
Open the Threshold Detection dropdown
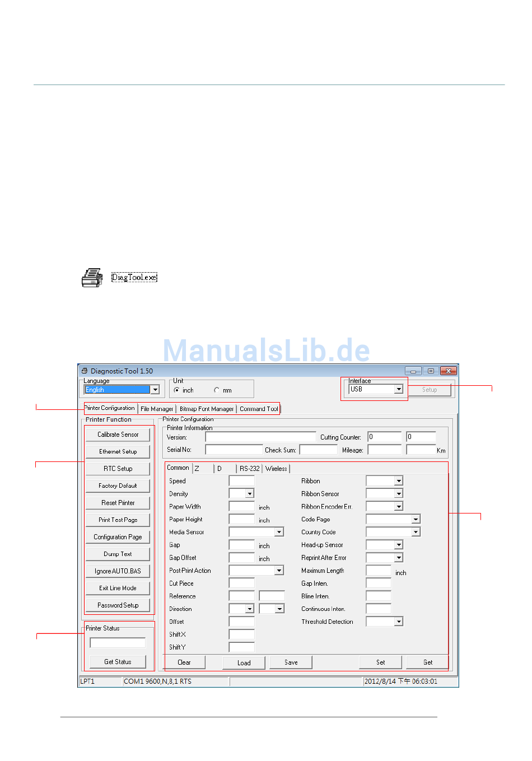[x=399, y=622]
